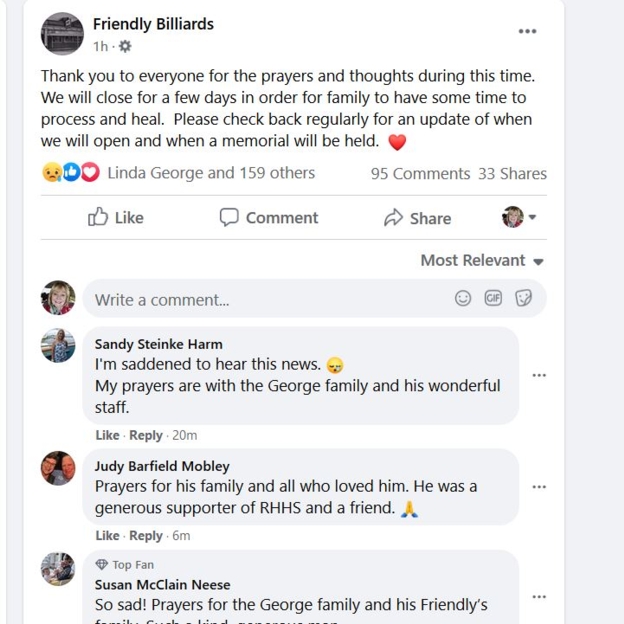Click the emoji icon in comment box
624x624 pixels.
click(463, 298)
